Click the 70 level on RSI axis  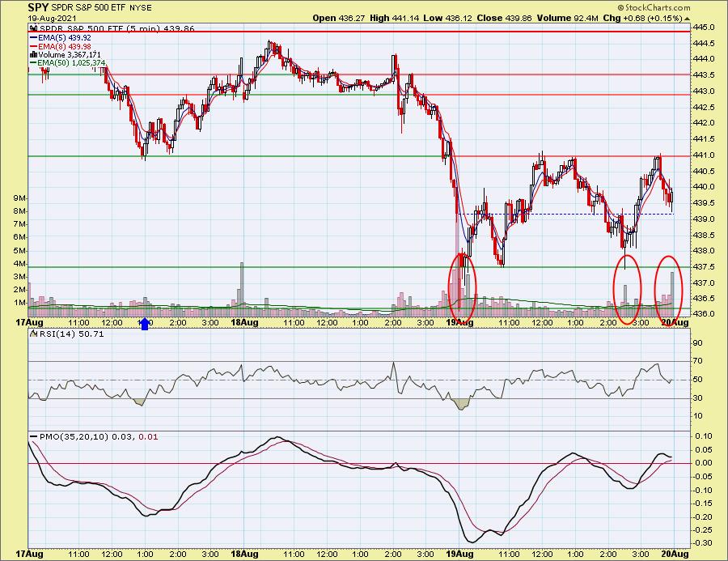[698, 361]
